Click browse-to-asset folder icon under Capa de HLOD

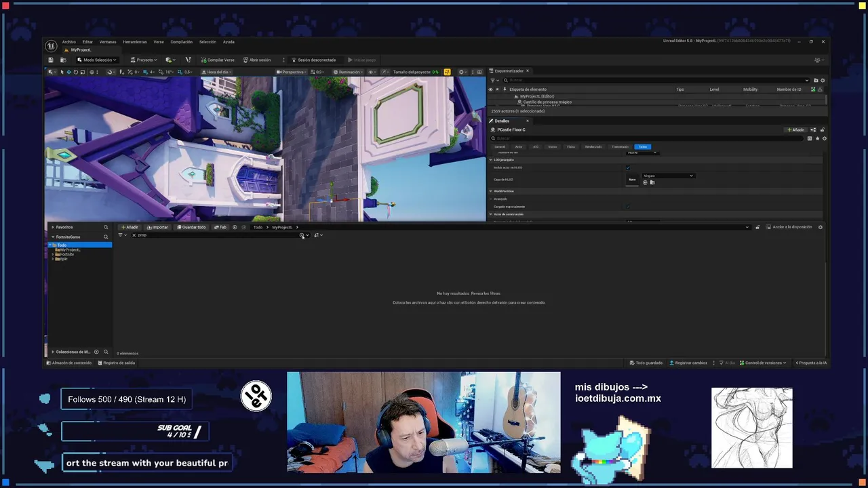[652, 182]
